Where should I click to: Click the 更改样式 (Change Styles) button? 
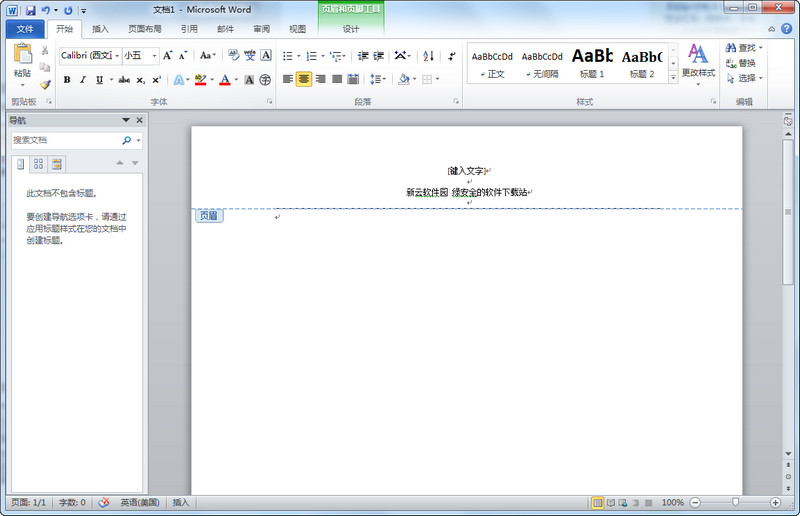(x=698, y=62)
